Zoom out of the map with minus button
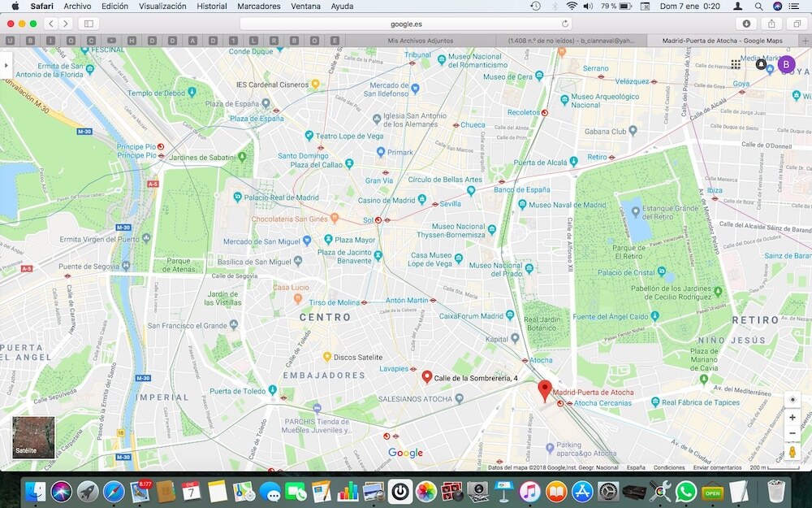This screenshot has height=508, width=812. [x=793, y=433]
